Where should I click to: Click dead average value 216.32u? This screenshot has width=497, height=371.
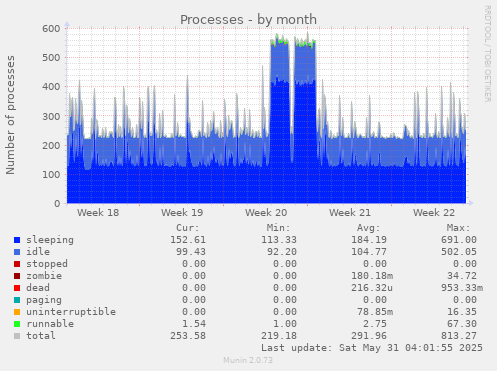372,288
